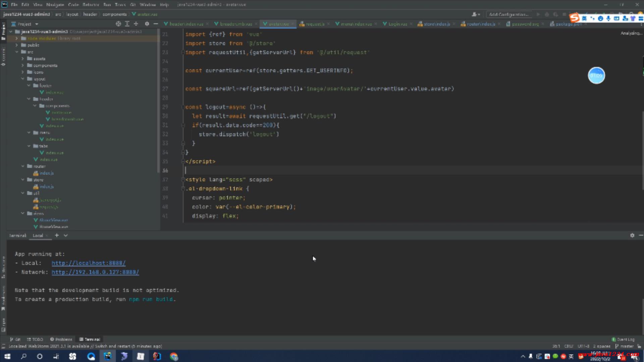Click the Debug bug icon in top toolbar
The width and height of the screenshot is (644, 362).
pos(547,14)
